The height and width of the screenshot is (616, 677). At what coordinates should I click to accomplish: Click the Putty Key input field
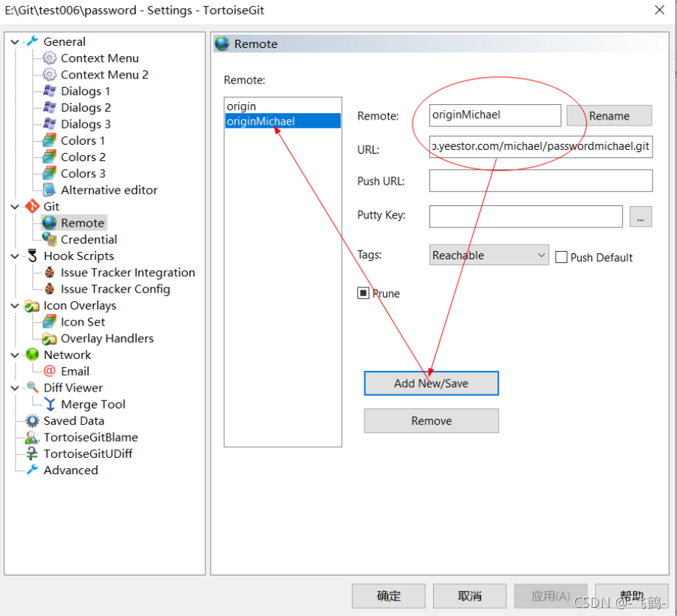click(526, 216)
